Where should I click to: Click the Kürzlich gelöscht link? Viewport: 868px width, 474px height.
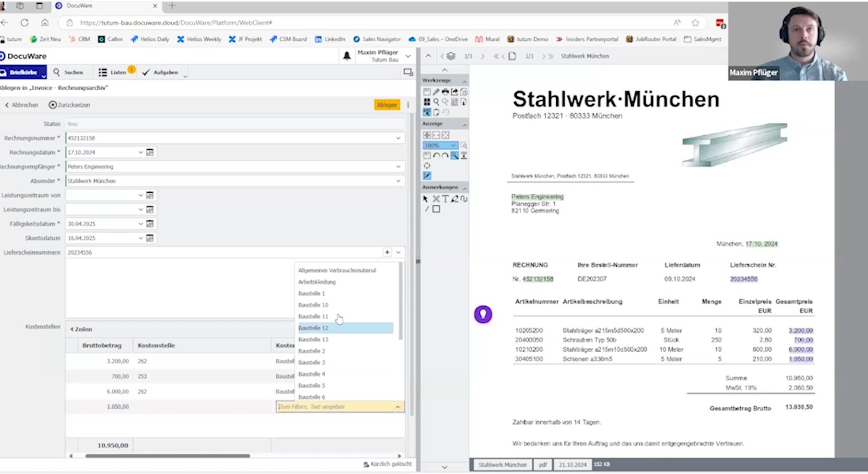point(388,464)
